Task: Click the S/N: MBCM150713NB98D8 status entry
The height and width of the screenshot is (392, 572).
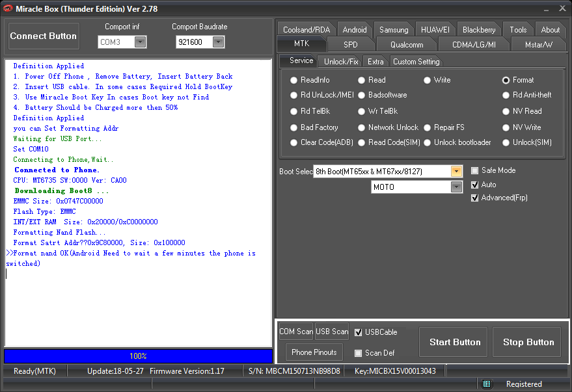Action: (x=294, y=371)
